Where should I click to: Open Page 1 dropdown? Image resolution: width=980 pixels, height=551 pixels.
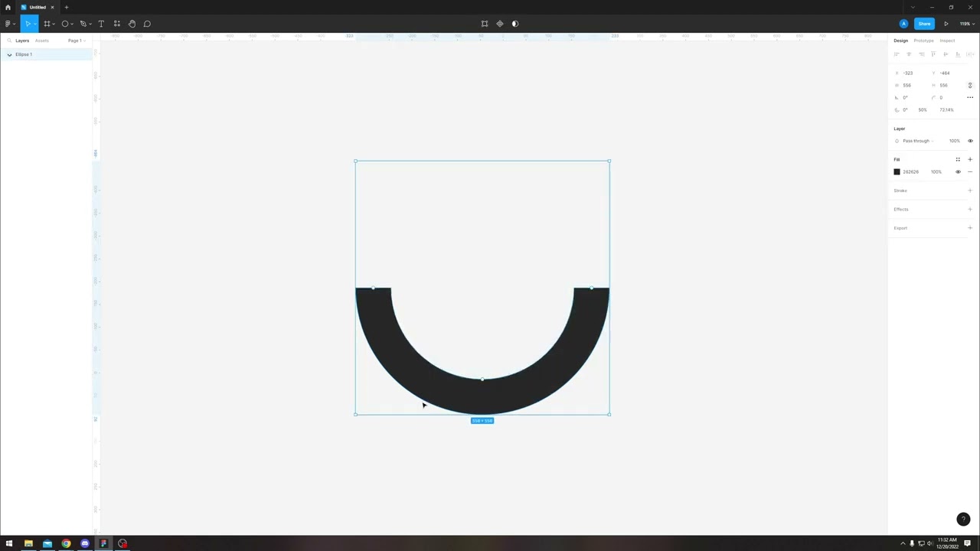point(76,41)
